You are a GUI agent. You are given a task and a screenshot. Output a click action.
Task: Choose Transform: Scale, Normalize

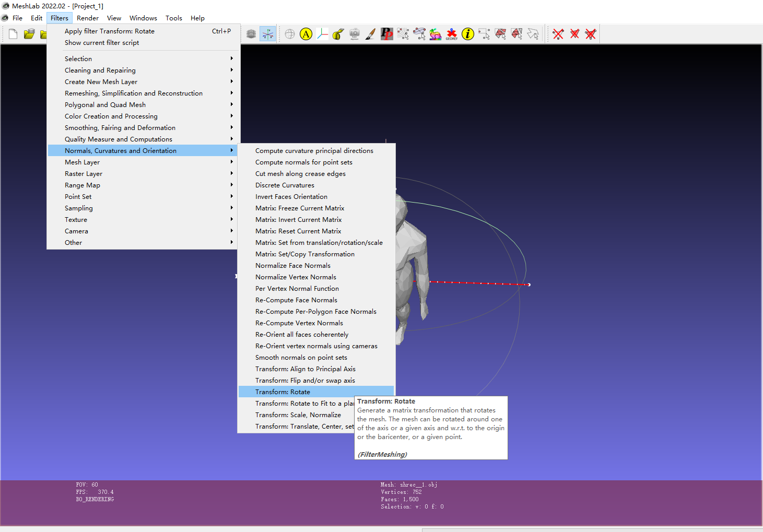[x=296, y=415]
